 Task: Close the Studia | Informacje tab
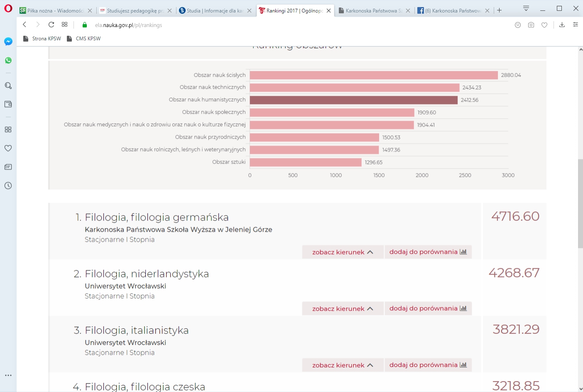249,11
